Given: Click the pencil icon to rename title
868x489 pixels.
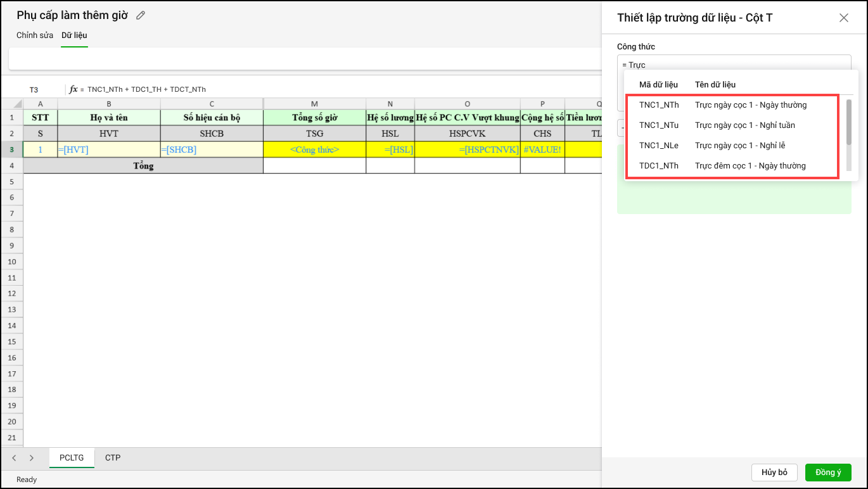Looking at the screenshot, I should point(141,15).
